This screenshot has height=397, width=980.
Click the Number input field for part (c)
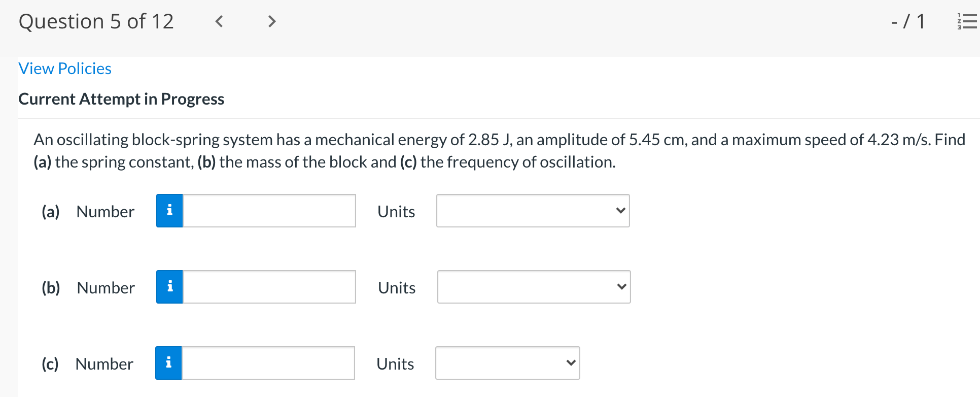269,363
